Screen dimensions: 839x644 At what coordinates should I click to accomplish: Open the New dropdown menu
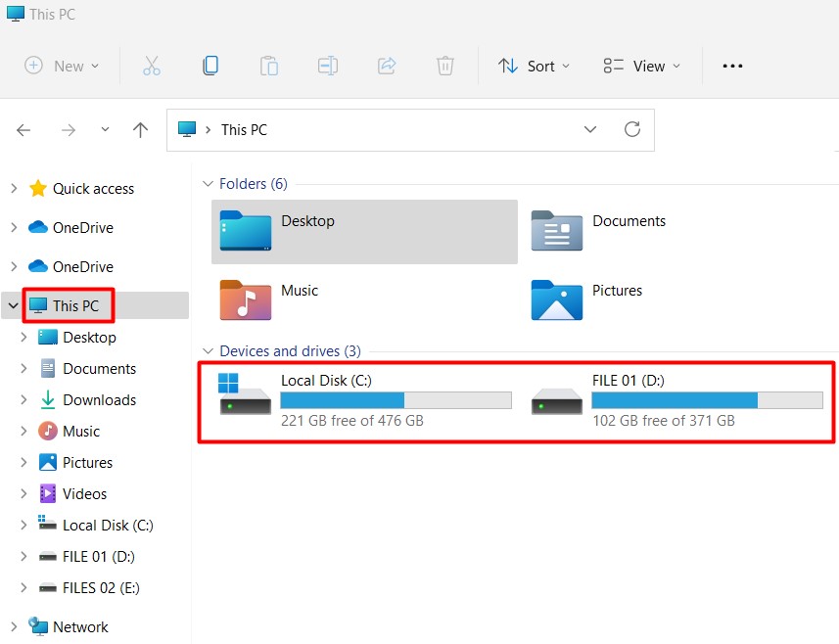click(x=63, y=66)
